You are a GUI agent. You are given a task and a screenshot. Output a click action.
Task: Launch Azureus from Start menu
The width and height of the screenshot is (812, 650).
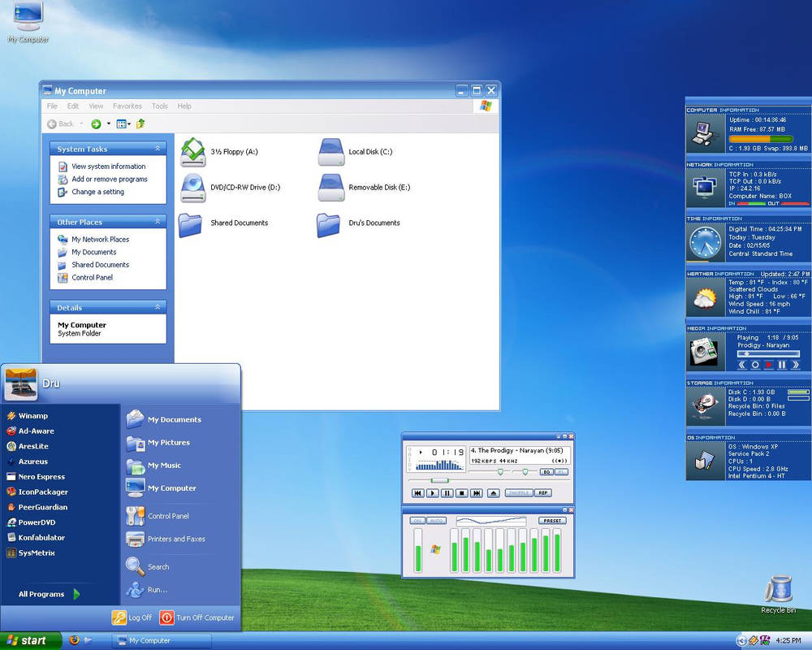click(x=27, y=461)
